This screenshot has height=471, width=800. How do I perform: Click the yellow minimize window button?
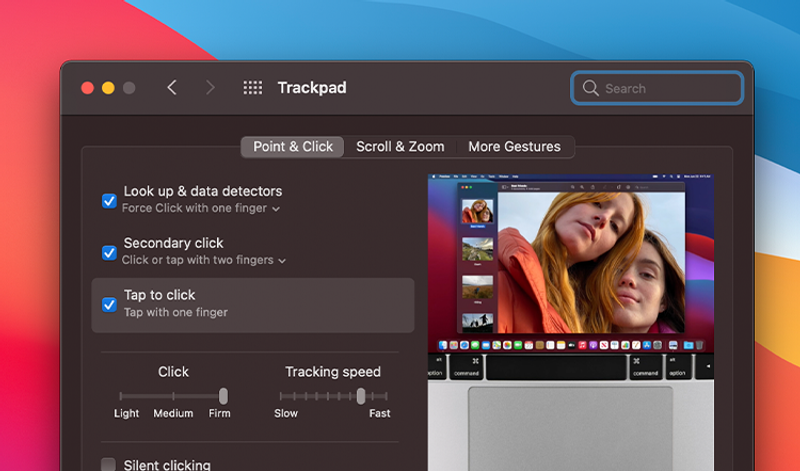click(x=108, y=88)
